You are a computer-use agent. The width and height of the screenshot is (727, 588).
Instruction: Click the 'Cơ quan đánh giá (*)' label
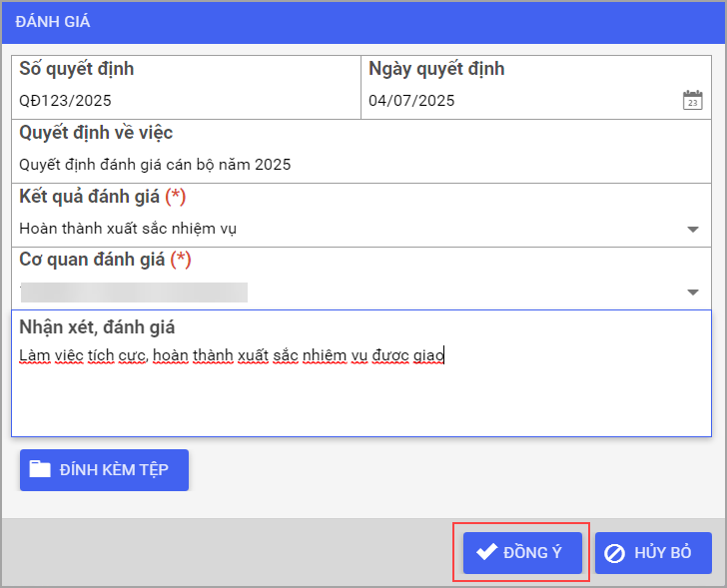105,260
